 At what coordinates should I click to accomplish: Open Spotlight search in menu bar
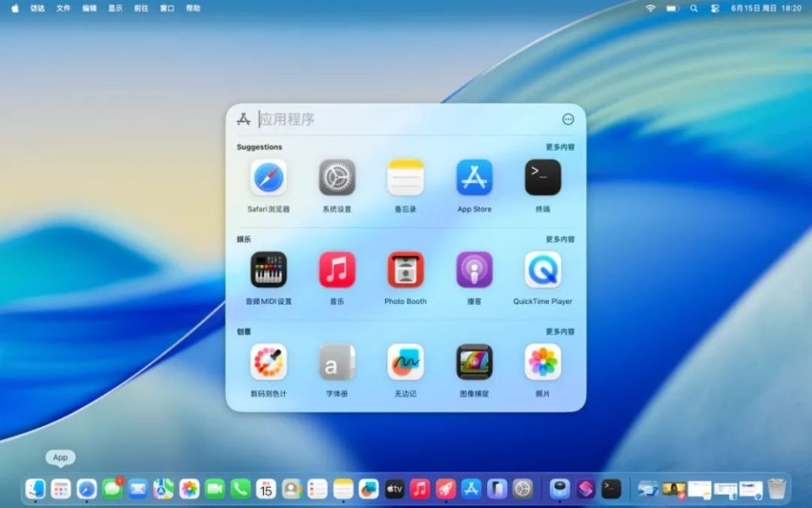pyautogui.click(x=694, y=8)
